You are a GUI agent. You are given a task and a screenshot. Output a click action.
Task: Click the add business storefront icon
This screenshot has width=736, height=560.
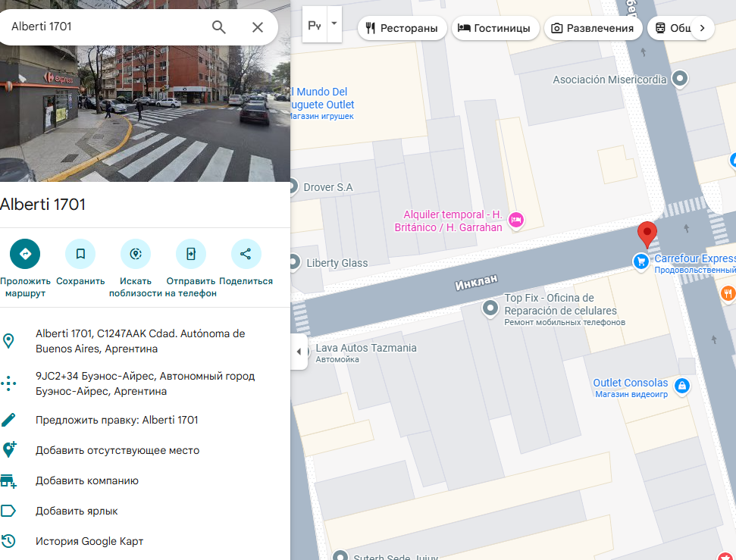pos(8,481)
